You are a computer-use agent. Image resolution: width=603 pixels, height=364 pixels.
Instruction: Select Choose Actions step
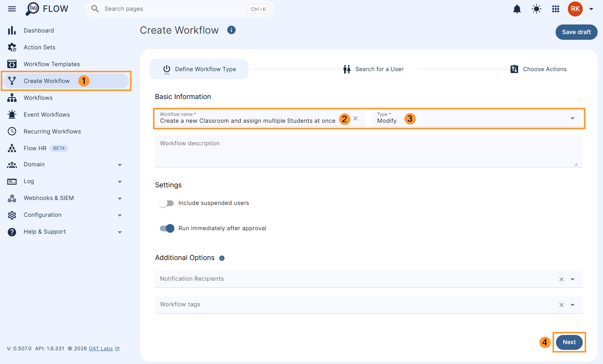538,69
